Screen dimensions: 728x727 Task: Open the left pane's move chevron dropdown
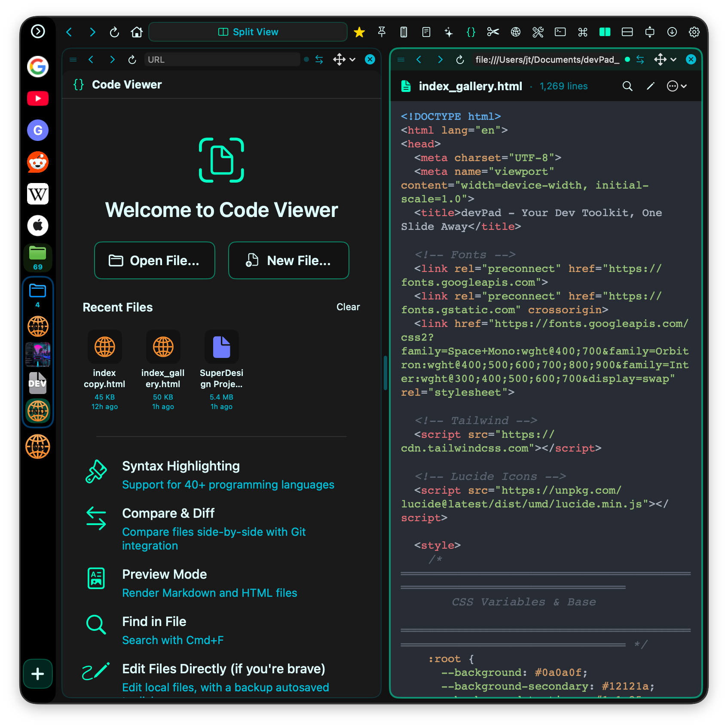click(x=353, y=60)
